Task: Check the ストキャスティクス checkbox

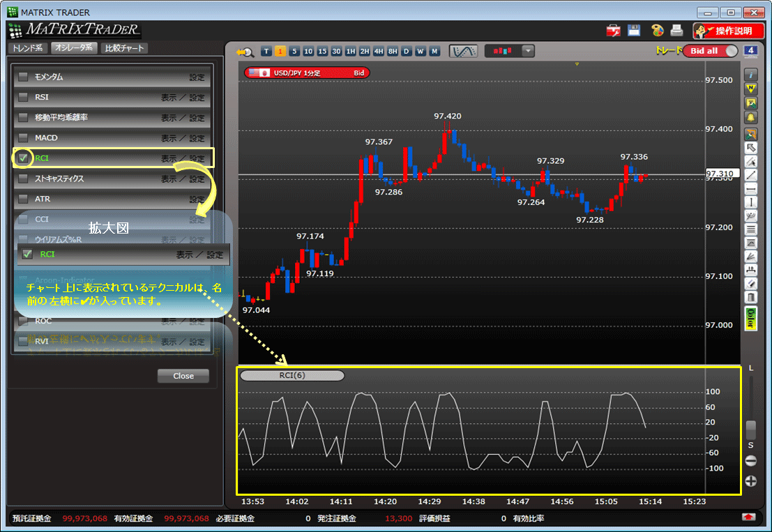Action: click(x=22, y=178)
